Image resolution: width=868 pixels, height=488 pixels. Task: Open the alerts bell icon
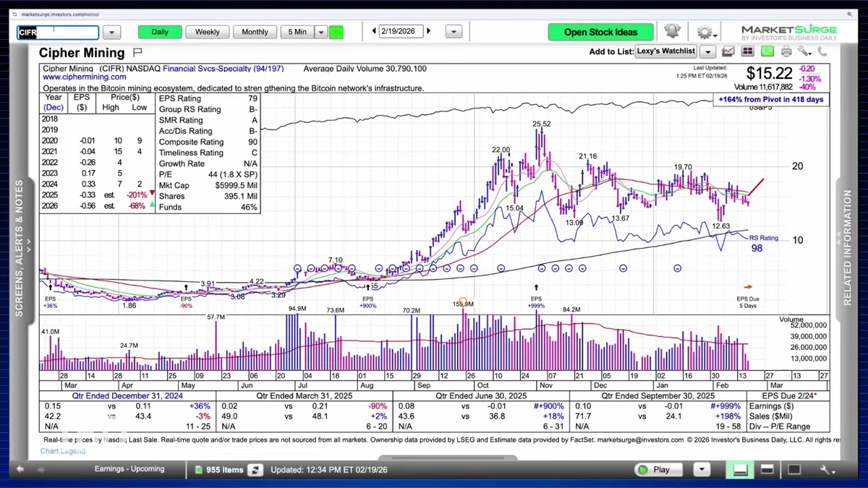pyautogui.click(x=672, y=31)
